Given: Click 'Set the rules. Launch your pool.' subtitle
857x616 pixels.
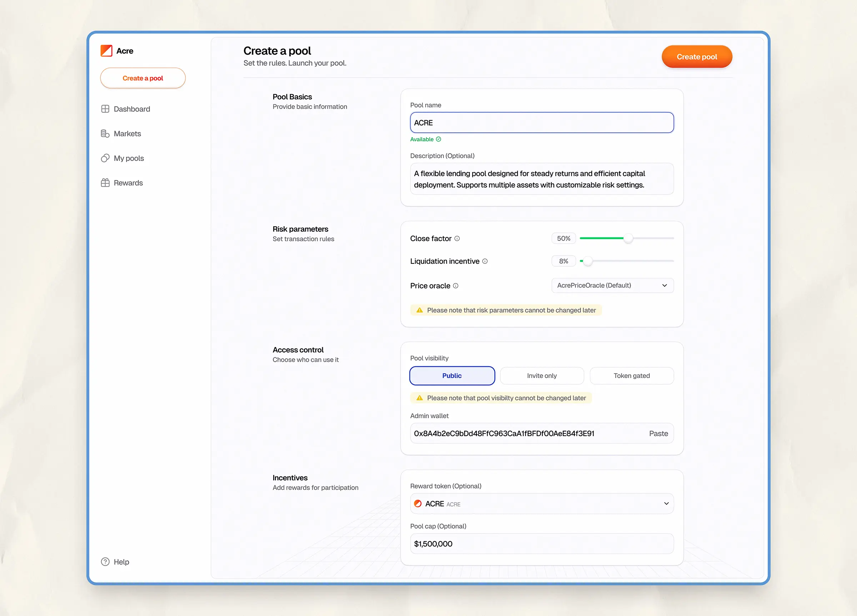Looking at the screenshot, I should [295, 63].
